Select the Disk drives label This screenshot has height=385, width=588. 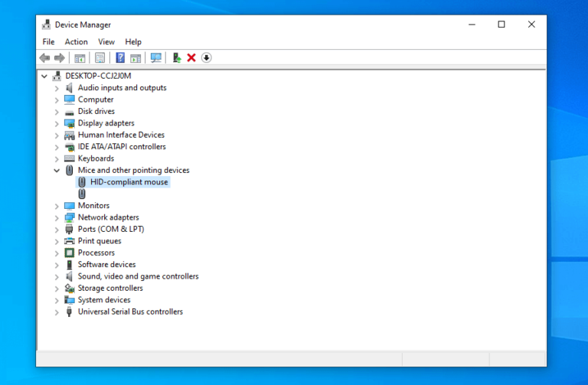(x=96, y=111)
